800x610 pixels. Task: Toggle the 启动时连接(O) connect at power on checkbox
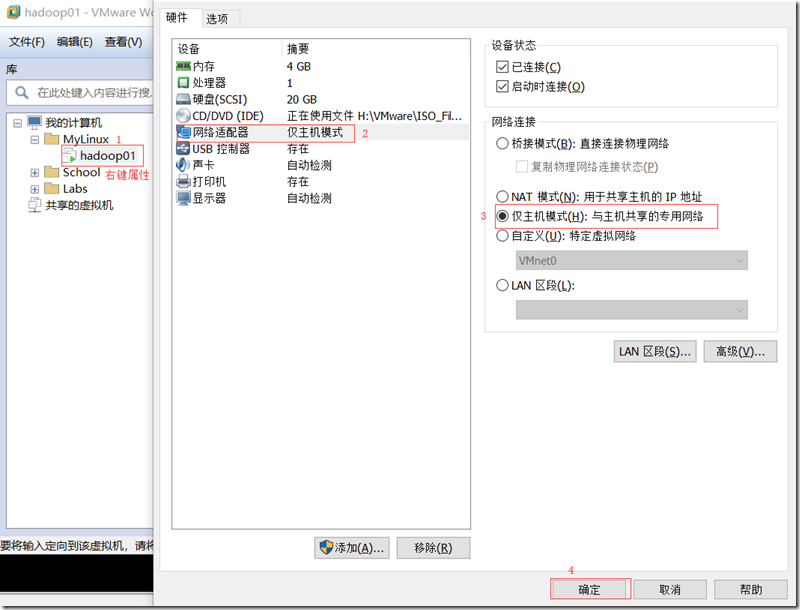pyautogui.click(x=502, y=86)
